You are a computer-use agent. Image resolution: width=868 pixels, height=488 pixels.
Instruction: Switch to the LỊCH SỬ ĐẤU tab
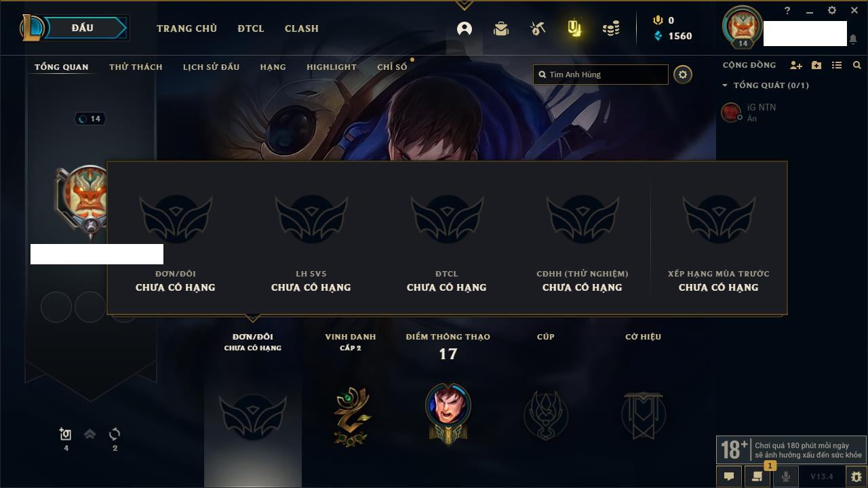click(211, 67)
